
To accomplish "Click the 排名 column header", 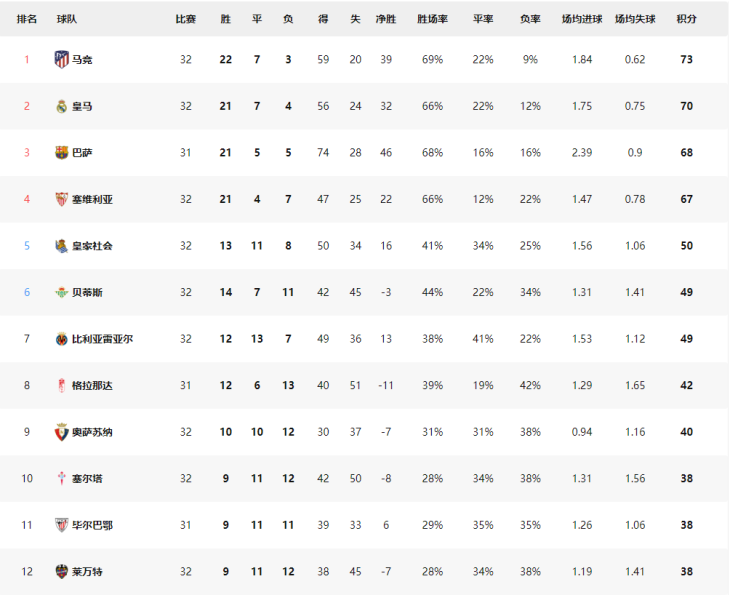I will coord(27,19).
